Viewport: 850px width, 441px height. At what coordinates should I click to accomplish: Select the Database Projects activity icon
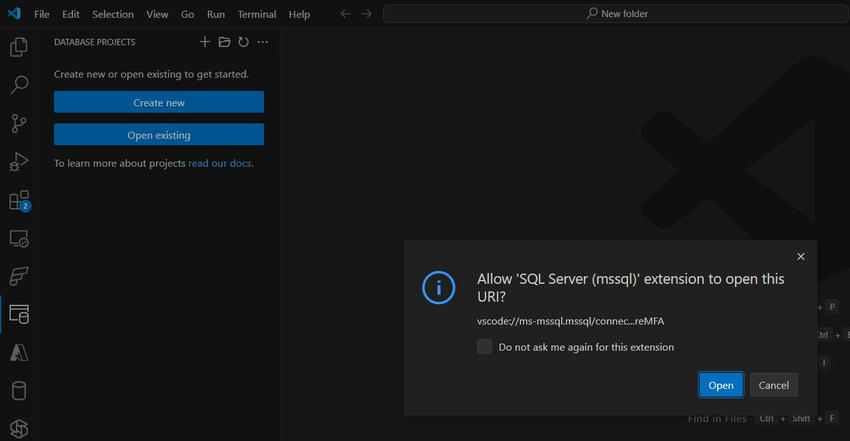click(19, 314)
